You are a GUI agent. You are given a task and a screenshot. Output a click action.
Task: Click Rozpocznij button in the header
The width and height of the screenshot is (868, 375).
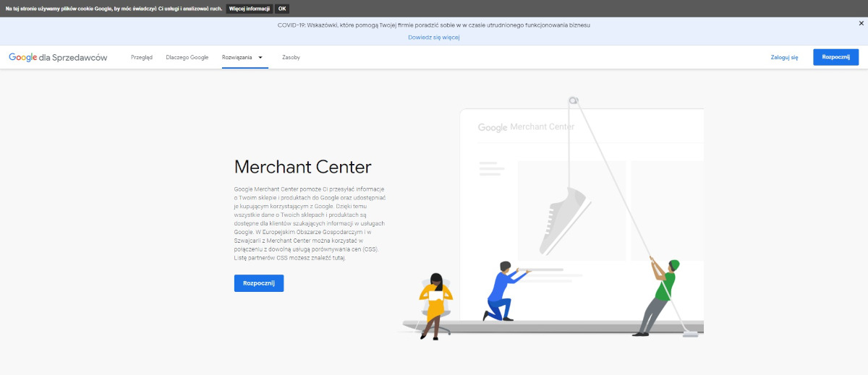click(835, 57)
